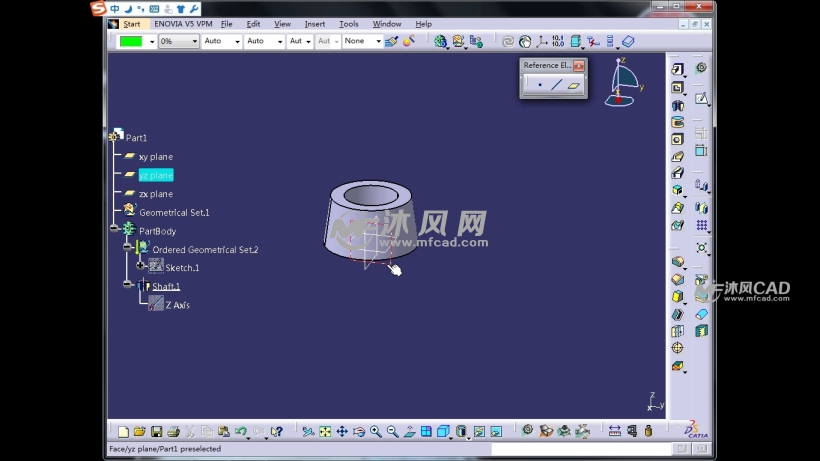Select the Groove tool
The image size is (820, 461).
tap(677, 122)
